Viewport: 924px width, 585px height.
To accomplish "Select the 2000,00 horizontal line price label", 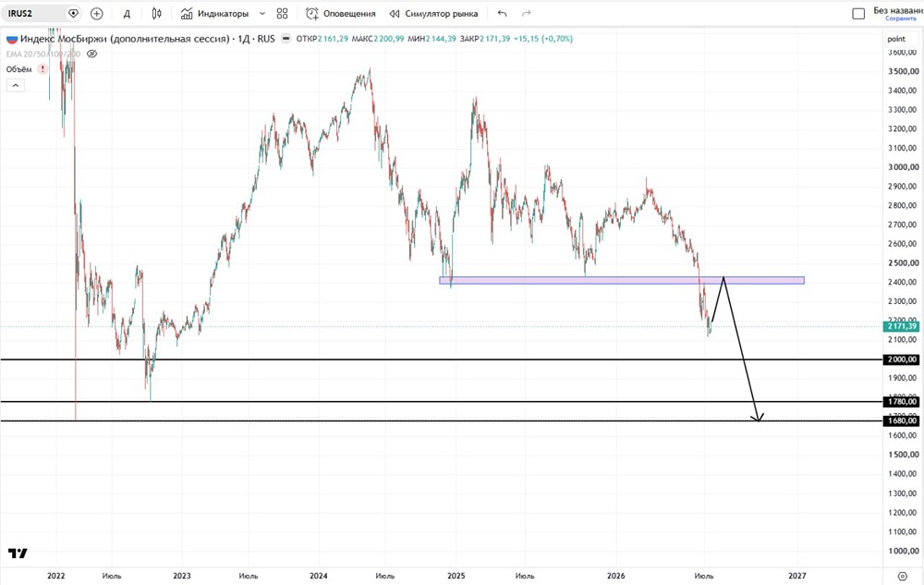I will pos(902,360).
